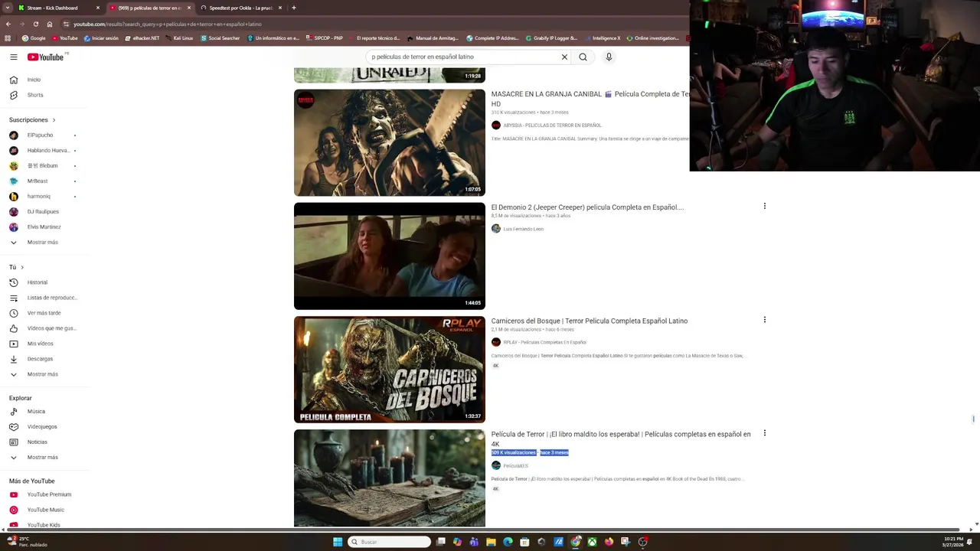The width and height of the screenshot is (980, 551).
Task: Open the Kali Linux bookmark
Action: 178,38
